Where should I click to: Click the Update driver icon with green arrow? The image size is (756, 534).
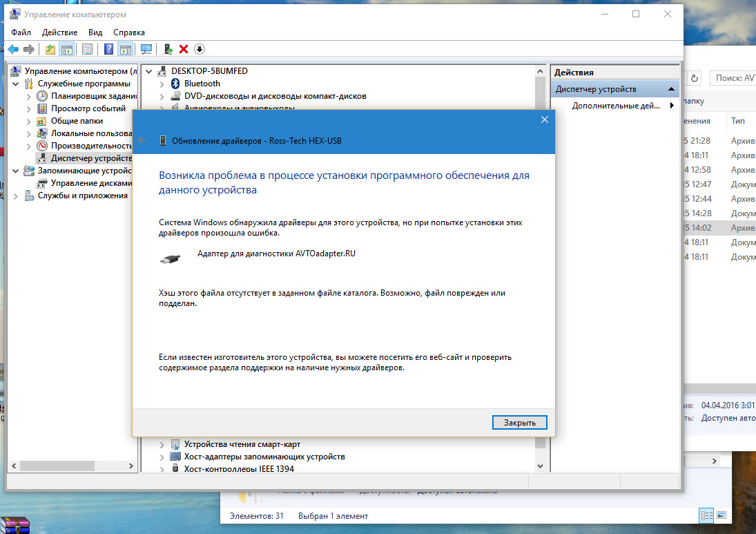[168, 49]
